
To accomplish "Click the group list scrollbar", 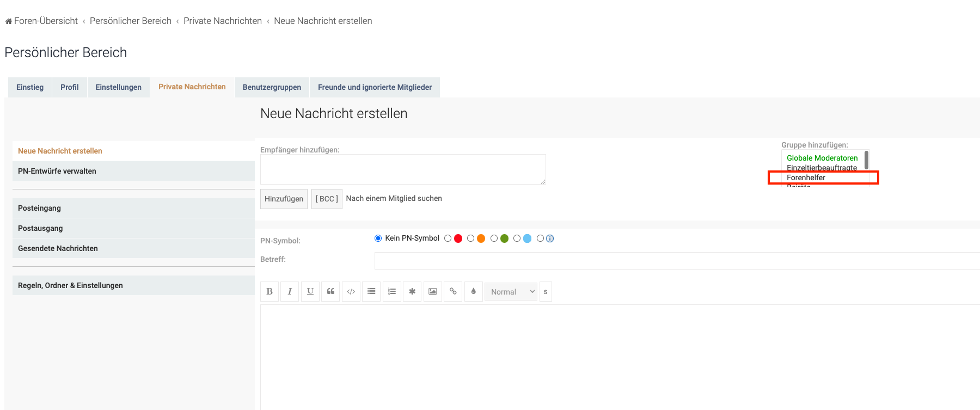I will click(x=866, y=161).
